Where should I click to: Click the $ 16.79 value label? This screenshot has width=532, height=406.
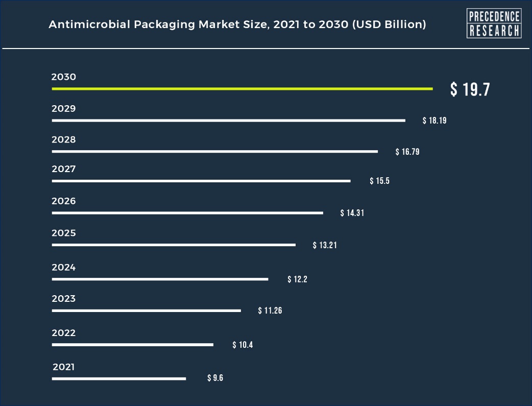[x=407, y=152]
